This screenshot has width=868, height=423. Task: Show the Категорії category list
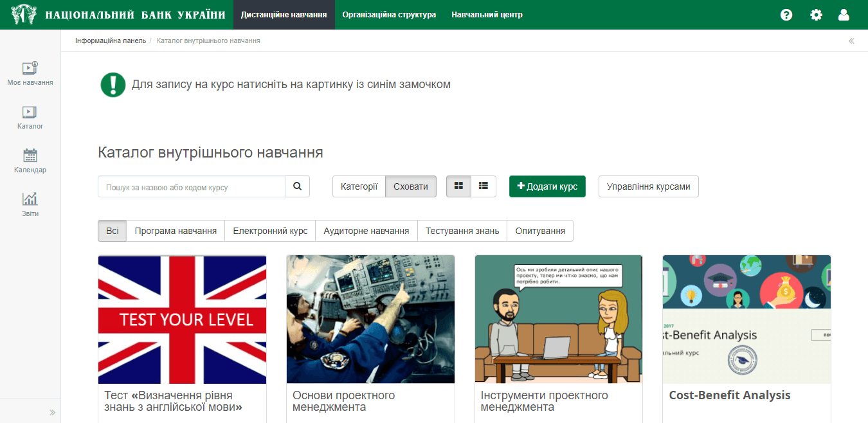359,186
